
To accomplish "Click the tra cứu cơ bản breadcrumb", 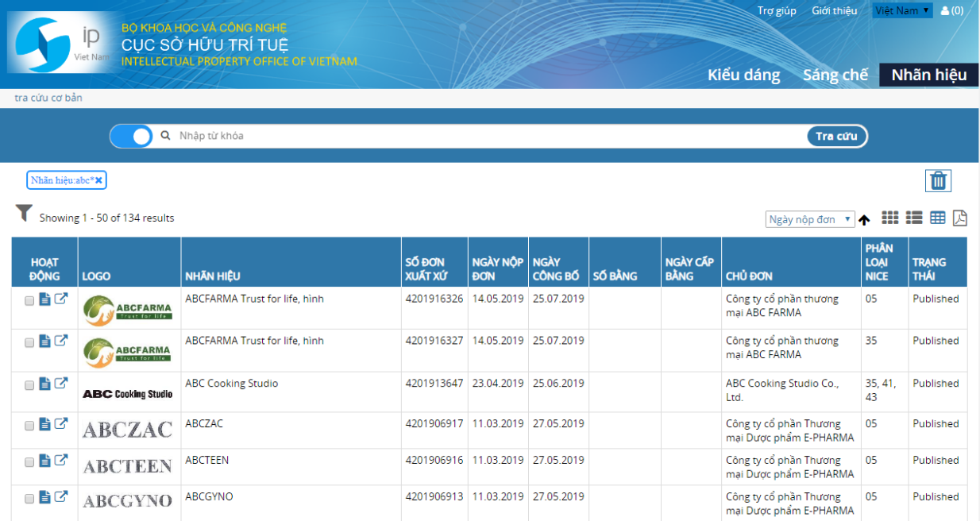I will [x=48, y=98].
